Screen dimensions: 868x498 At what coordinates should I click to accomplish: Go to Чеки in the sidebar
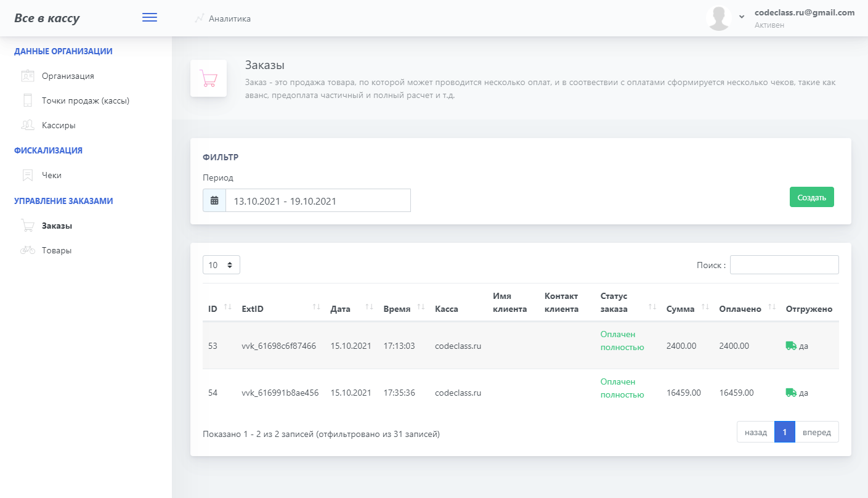(x=52, y=175)
